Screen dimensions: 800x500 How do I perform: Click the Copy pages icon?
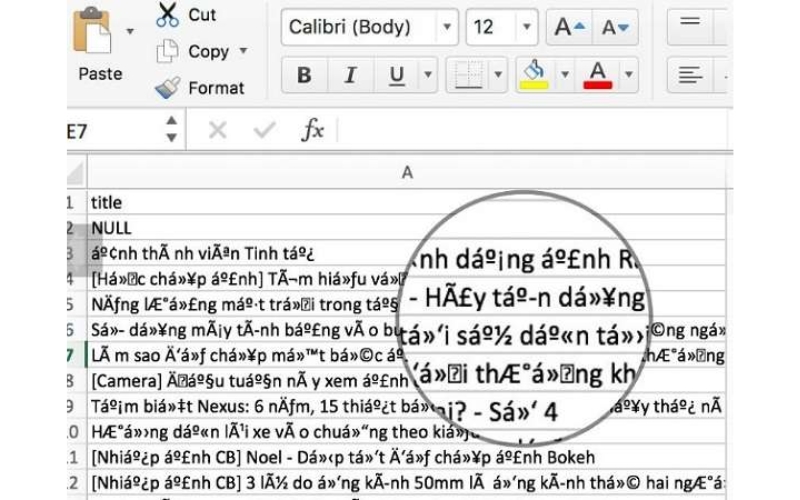(167, 51)
